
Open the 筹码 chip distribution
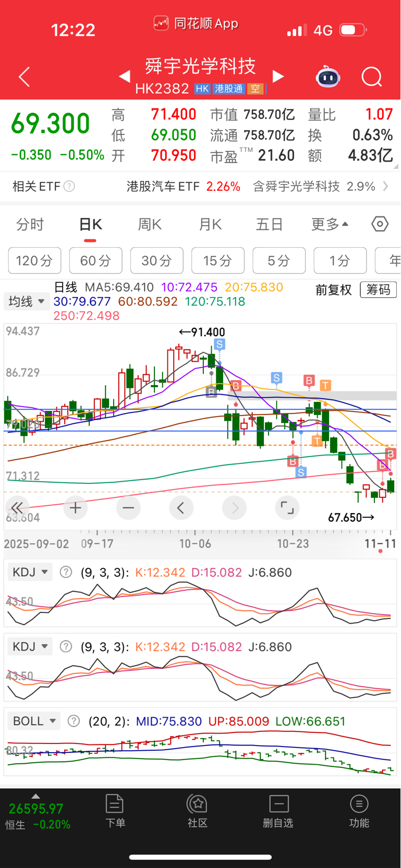(x=378, y=290)
